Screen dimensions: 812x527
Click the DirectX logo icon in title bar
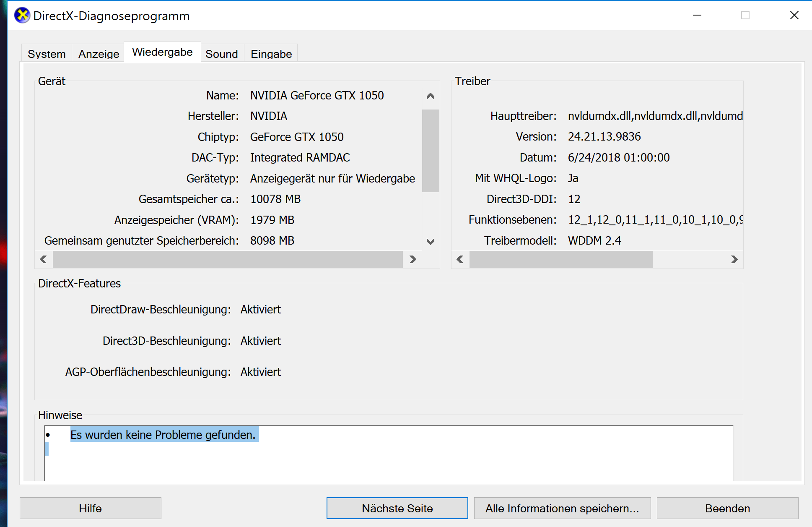pyautogui.click(x=22, y=16)
